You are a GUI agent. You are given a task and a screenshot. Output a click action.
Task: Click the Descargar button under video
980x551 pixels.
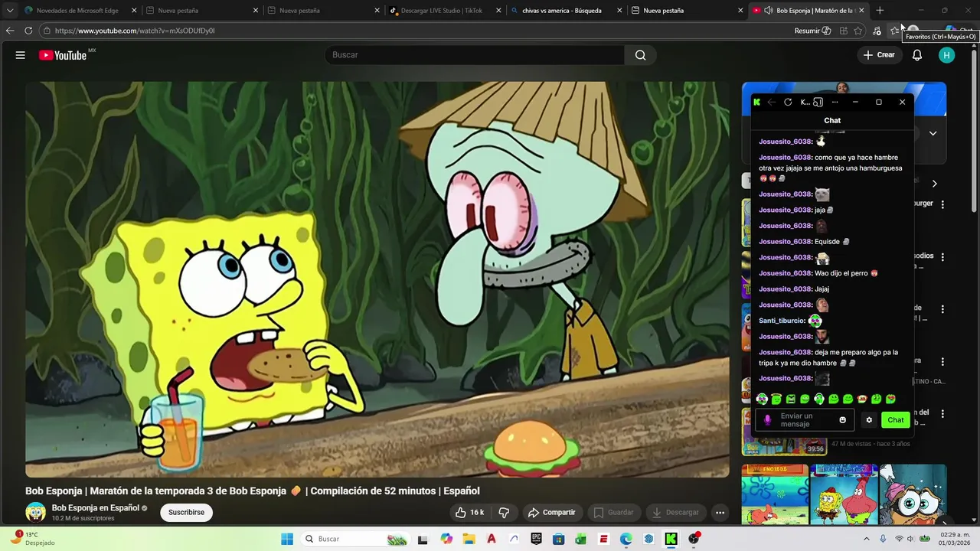[x=676, y=512]
